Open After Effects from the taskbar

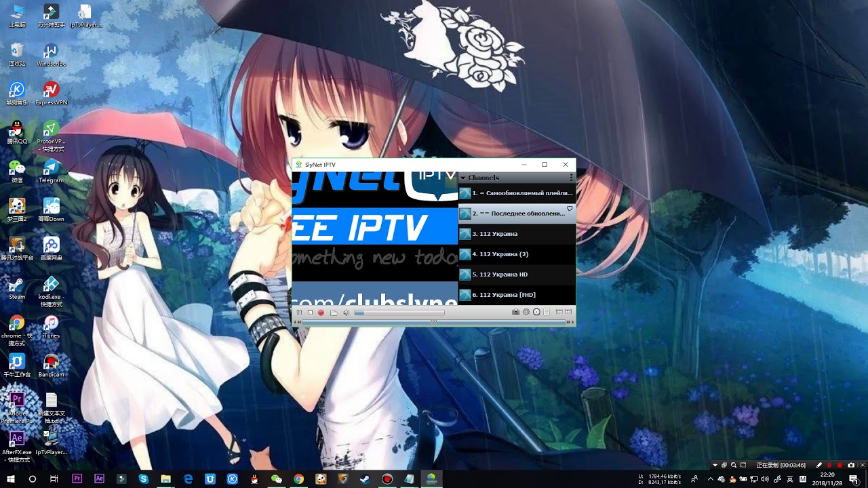pos(99,479)
